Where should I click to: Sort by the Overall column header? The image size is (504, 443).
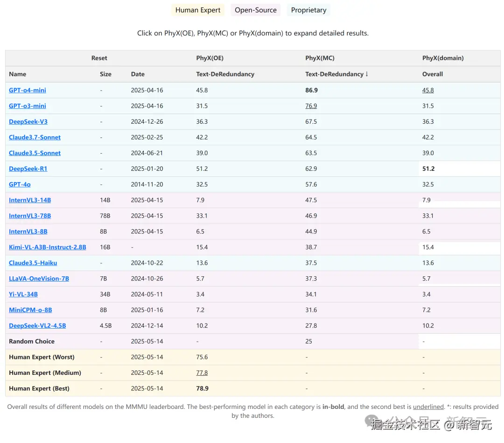click(432, 74)
